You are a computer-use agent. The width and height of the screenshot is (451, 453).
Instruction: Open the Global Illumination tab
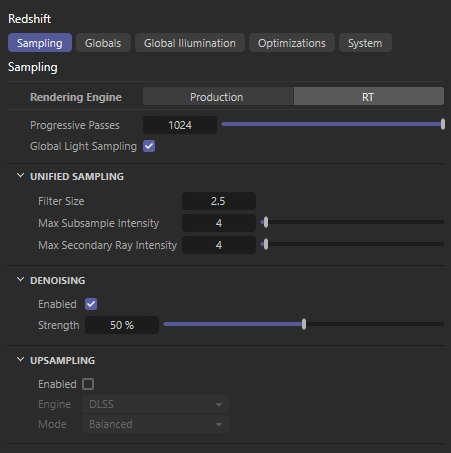[x=190, y=43]
